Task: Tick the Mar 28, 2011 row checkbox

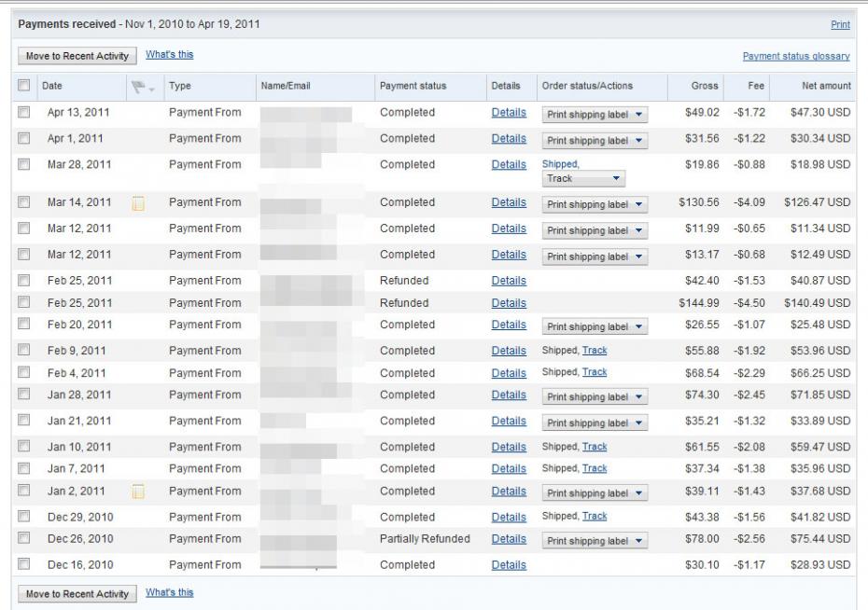Action: [24, 164]
